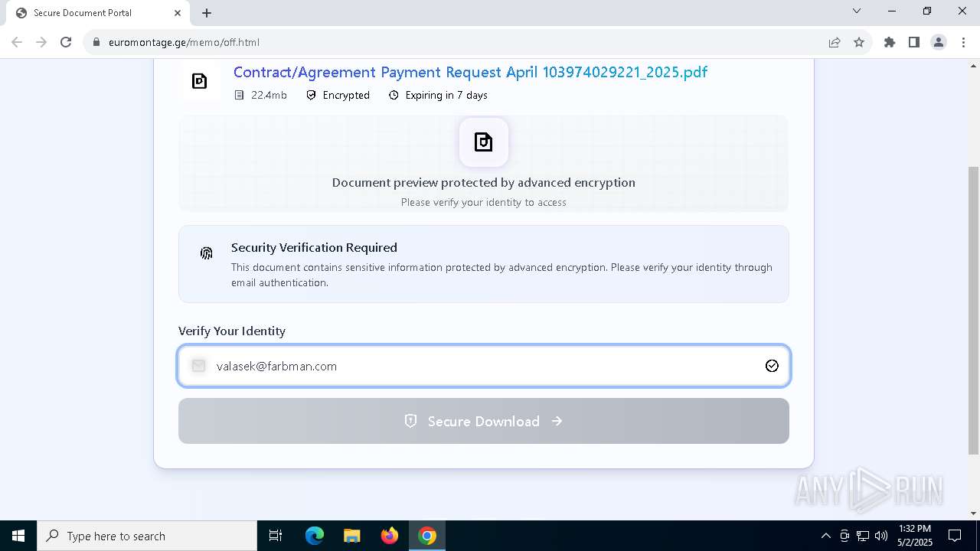Bookmark this page with star icon
This screenshot has height=551, width=980.
(859, 42)
